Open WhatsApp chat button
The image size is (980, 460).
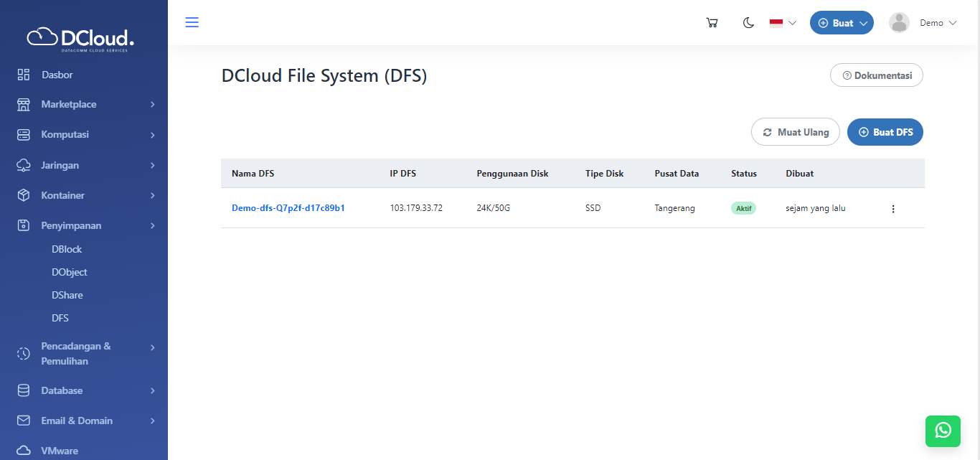pos(943,430)
